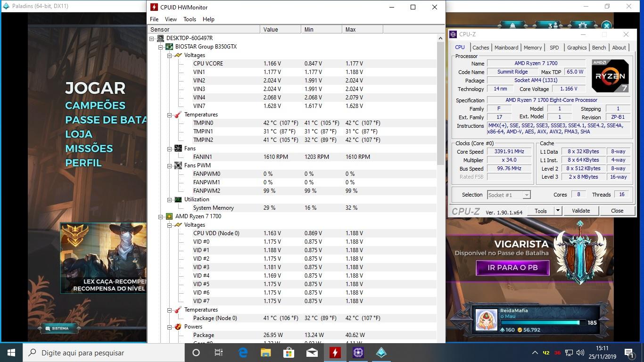Click the CPU icon beside AMD Ryzen 7 1700

(x=169, y=216)
